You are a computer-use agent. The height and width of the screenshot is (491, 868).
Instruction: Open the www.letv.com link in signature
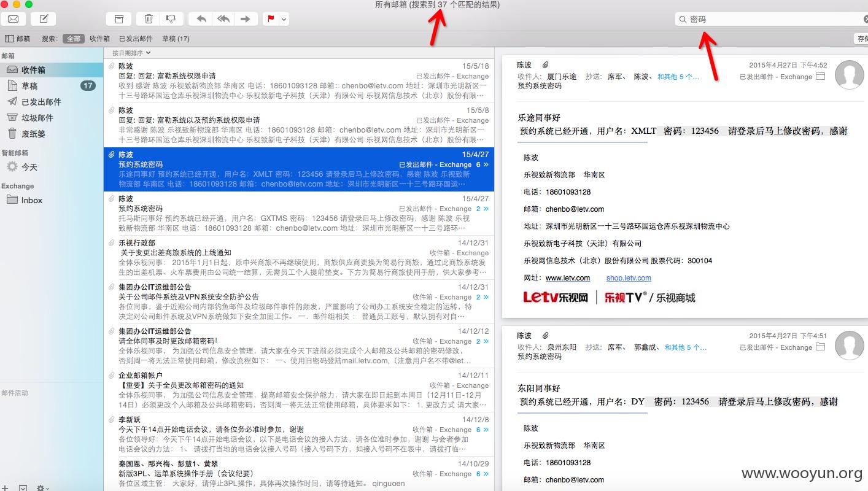coord(568,278)
